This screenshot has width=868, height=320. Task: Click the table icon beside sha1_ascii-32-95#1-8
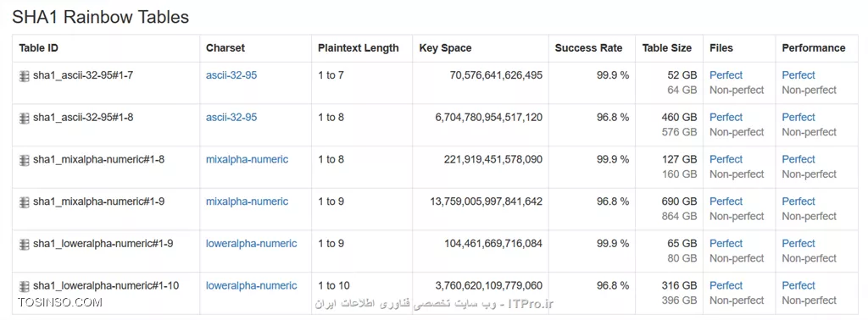tap(24, 119)
